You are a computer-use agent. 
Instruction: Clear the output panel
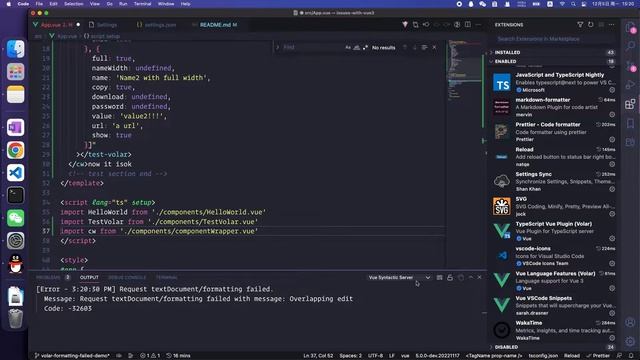coord(440,278)
